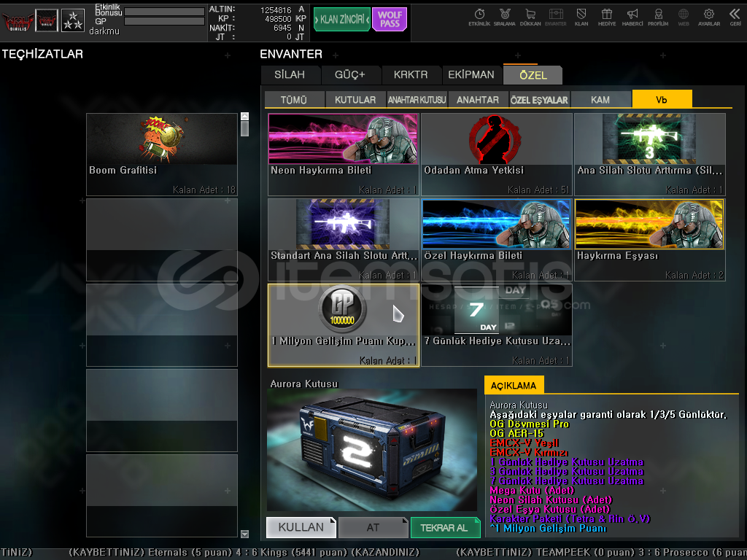This screenshot has height=560, width=747.
Task: Click the Karakter Paketi description line
Action: click(570, 518)
